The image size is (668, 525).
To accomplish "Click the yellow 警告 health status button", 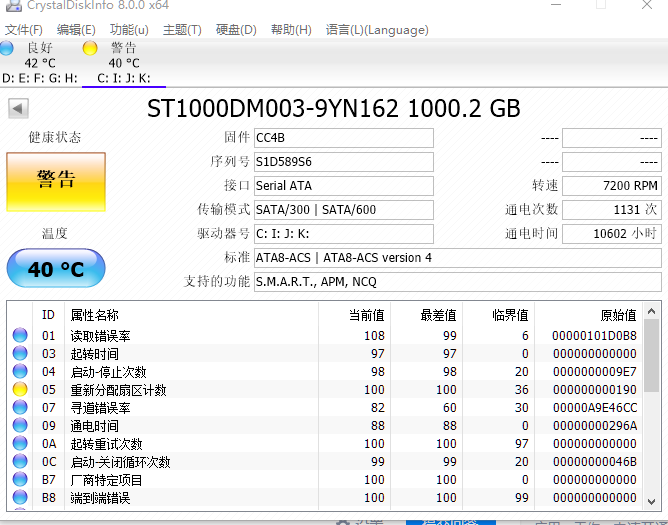I will click(x=56, y=182).
